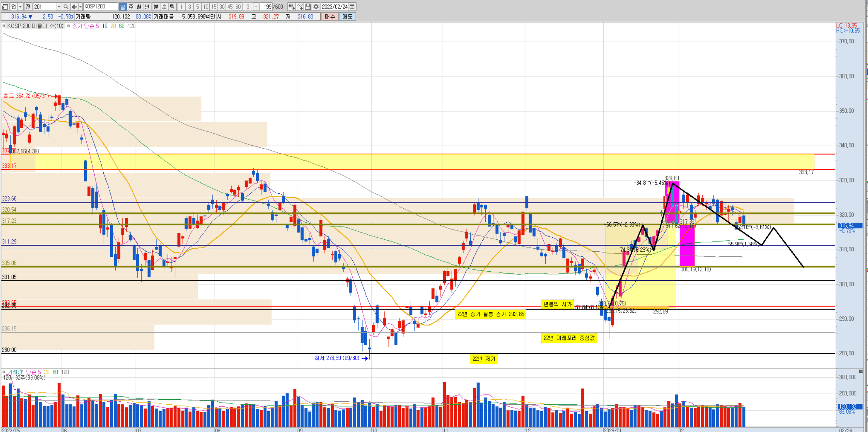The width and height of the screenshot is (868, 432).
Task: Click the 22년 종가 월봉 종가 292.85 label
Action: click(x=491, y=314)
